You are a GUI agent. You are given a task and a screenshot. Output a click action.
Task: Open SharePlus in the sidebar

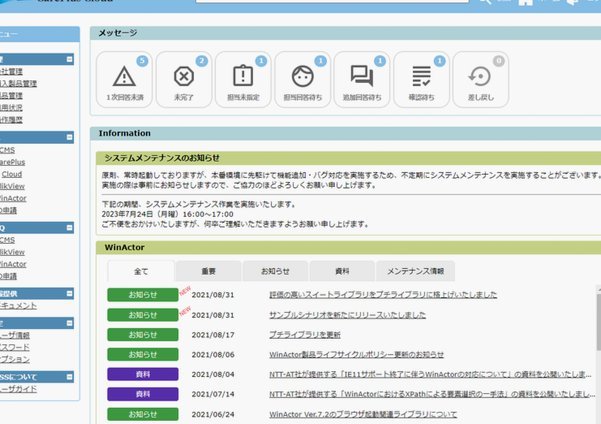click(x=12, y=162)
